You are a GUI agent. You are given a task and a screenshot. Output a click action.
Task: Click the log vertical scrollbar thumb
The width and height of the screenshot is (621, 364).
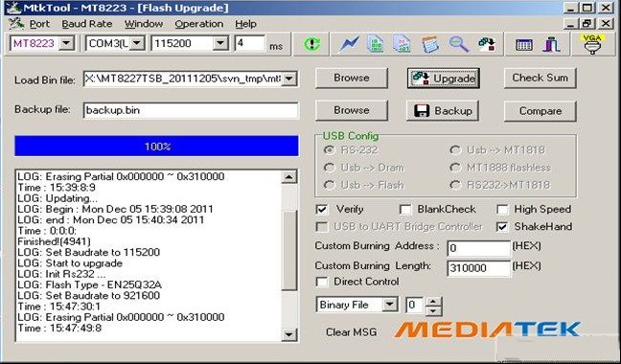289,250
